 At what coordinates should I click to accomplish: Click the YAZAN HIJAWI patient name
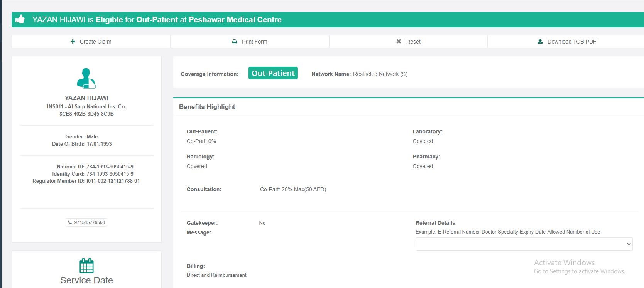point(86,98)
